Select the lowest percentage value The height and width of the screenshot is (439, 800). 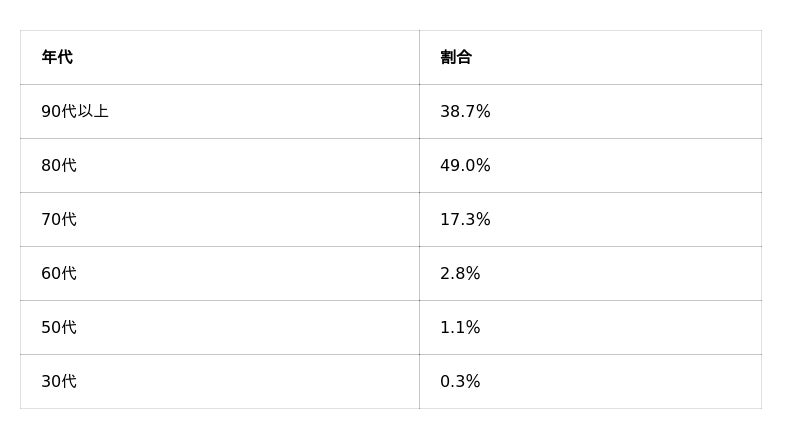pyautogui.click(x=460, y=382)
